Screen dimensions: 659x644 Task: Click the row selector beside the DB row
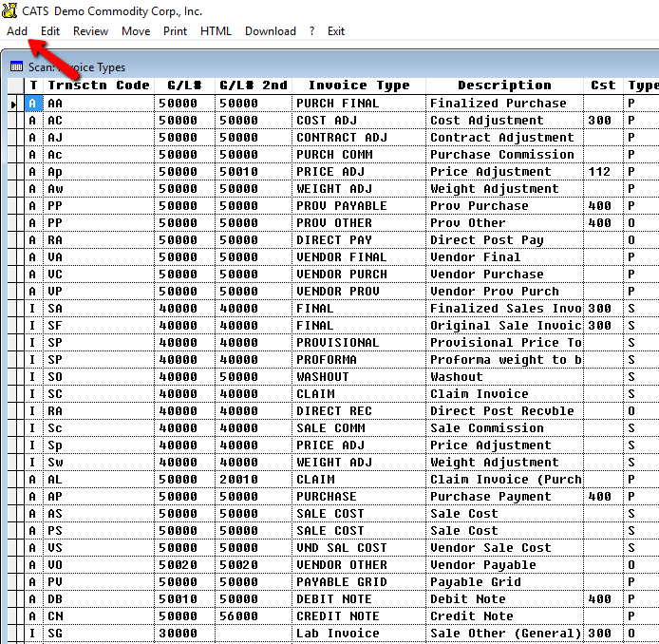pyautogui.click(x=16, y=599)
